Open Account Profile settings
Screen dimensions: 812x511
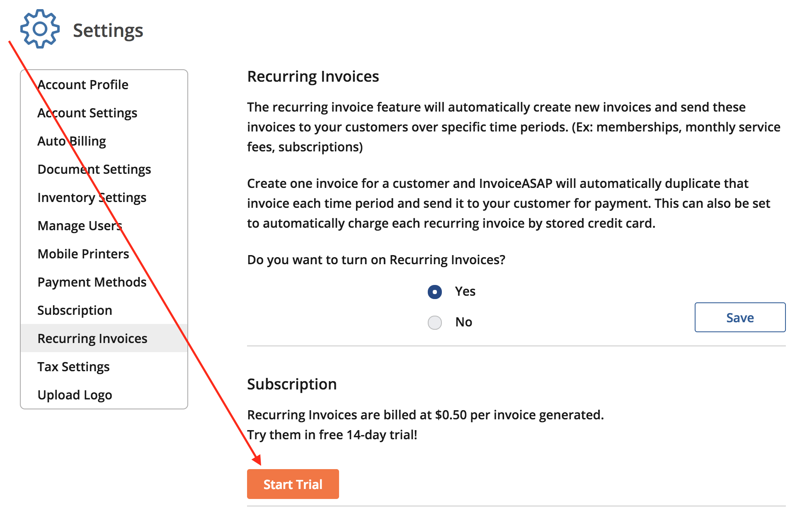tap(82, 84)
